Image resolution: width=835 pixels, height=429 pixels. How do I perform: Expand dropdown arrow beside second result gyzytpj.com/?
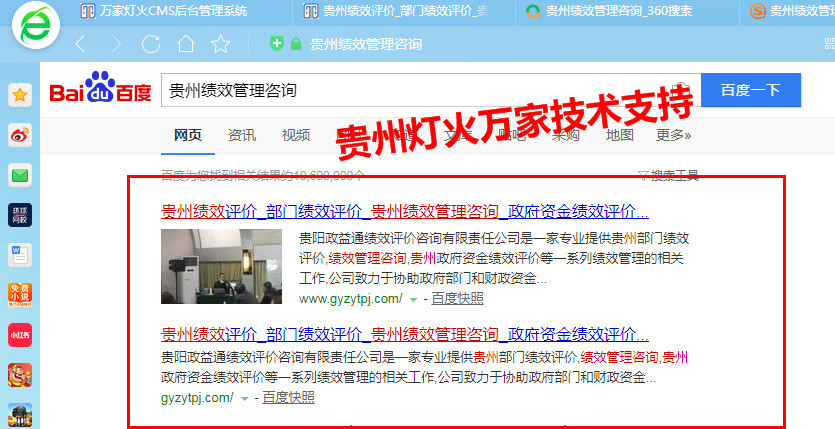point(244,399)
